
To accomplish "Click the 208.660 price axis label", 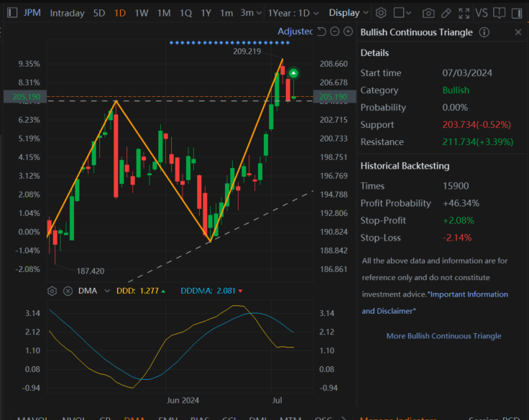I will tap(333, 64).
